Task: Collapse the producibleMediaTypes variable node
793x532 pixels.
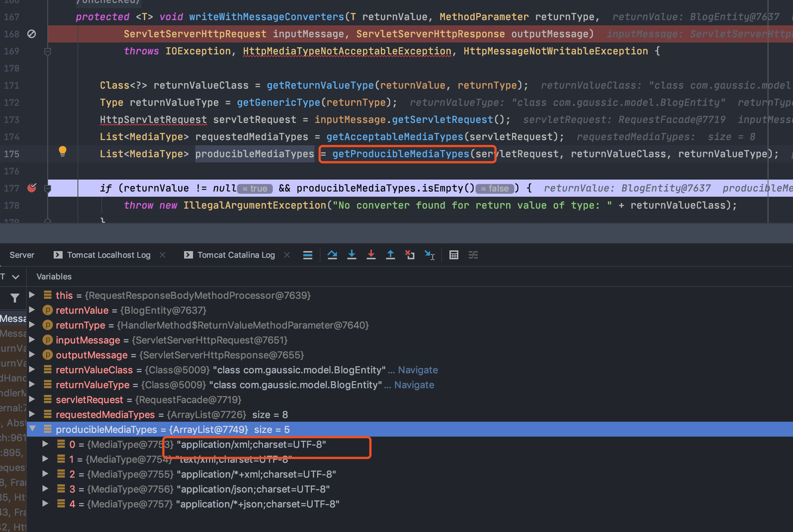Action: point(32,429)
